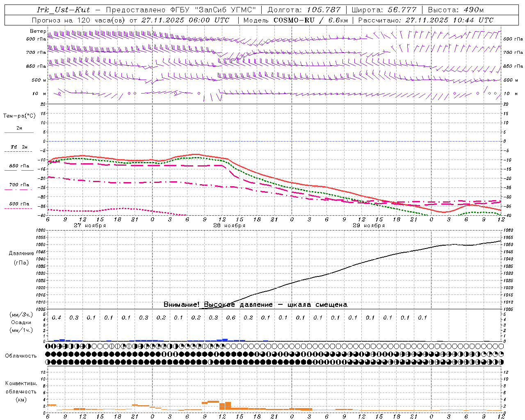This screenshot has width=525, height=420.
Task: Click the Давление pressure panel label
Action: tap(21, 253)
